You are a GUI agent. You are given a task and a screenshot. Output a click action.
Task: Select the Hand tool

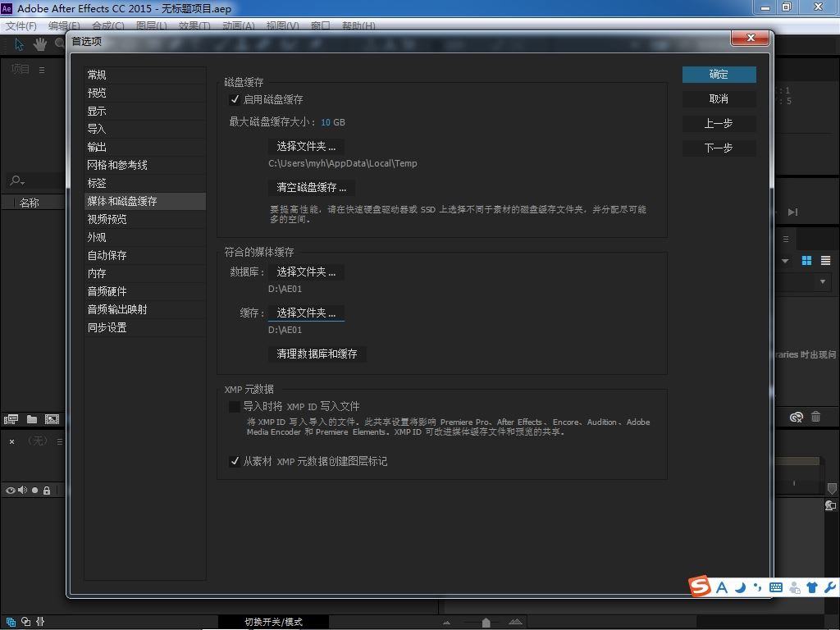(39, 44)
